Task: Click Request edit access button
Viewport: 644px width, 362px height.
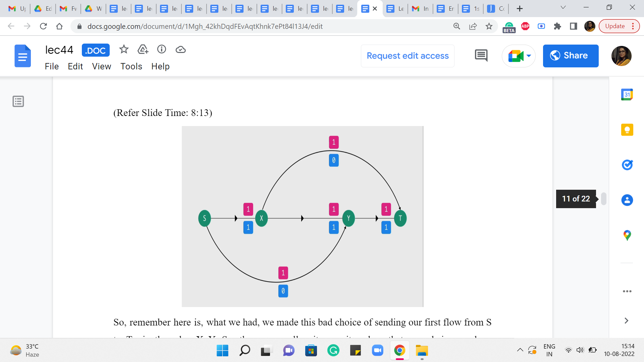Action: click(x=408, y=56)
